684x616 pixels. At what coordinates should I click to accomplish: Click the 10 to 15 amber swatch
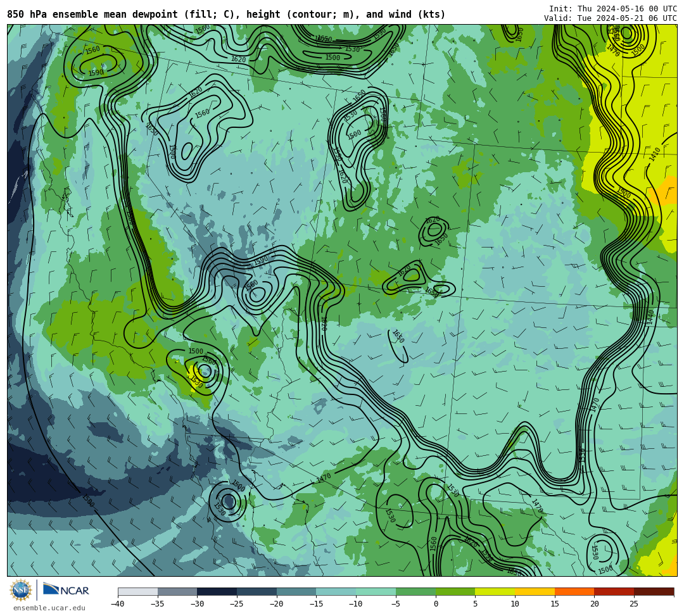pos(535,591)
